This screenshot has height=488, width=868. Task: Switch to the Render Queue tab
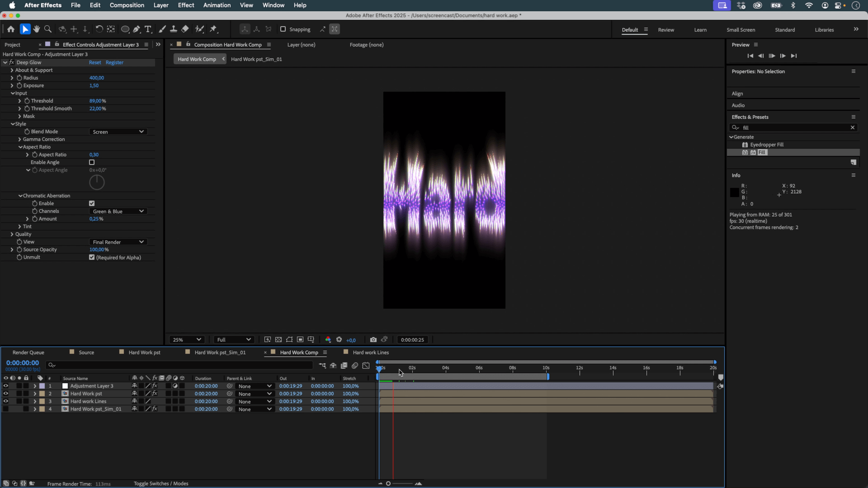28,352
